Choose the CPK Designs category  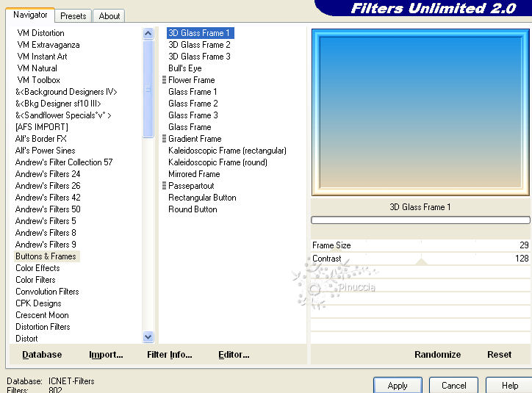(38, 303)
